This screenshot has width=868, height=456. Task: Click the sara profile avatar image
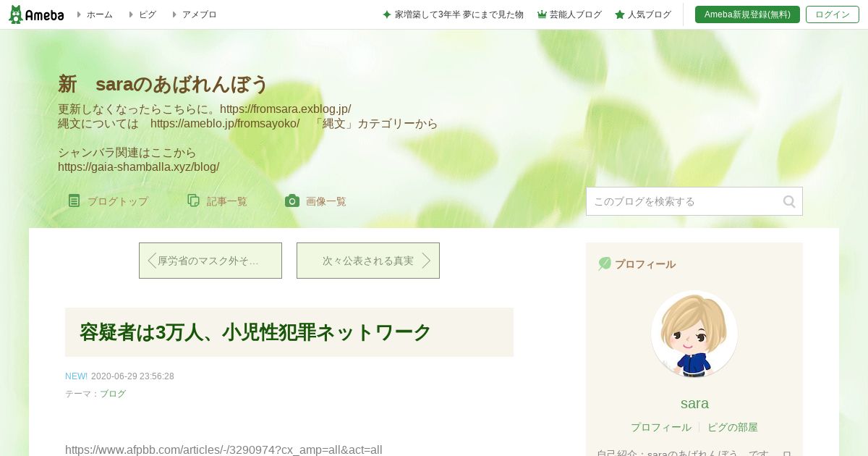point(694,334)
